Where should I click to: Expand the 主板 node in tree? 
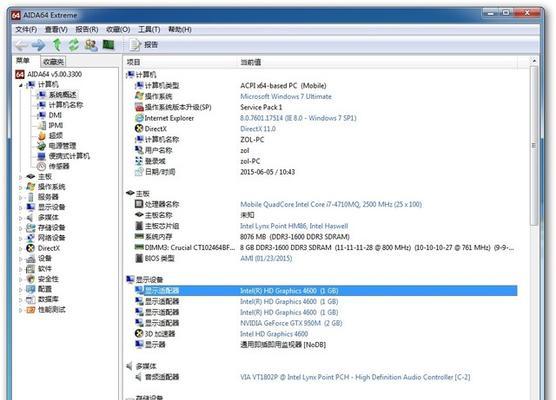point(21,177)
